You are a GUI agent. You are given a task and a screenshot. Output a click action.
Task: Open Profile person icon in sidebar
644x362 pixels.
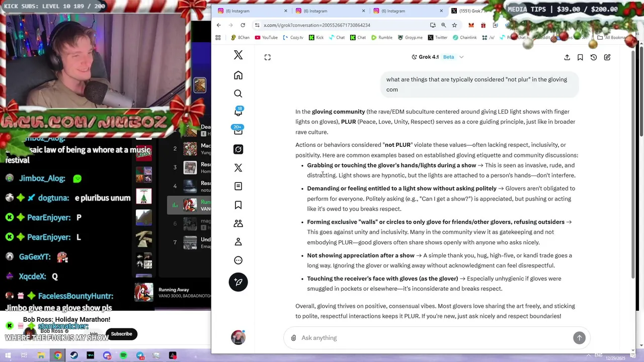pos(238,242)
